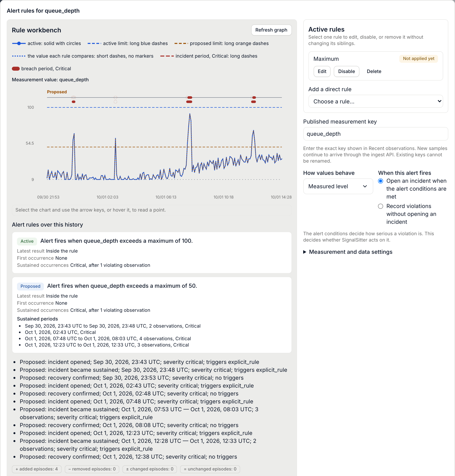Viewport: 455px width, 476px height.
Task: Delete the Maximum rule
Action: 374,71
